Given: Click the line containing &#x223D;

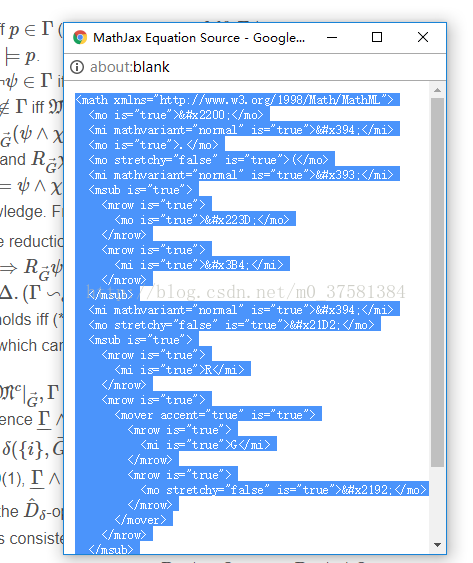Looking at the screenshot, I should tap(202, 220).
